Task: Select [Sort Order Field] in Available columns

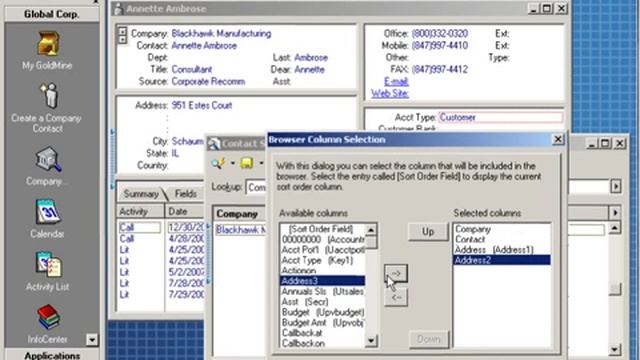Action: pyautogui.click(x=322, y=229)
